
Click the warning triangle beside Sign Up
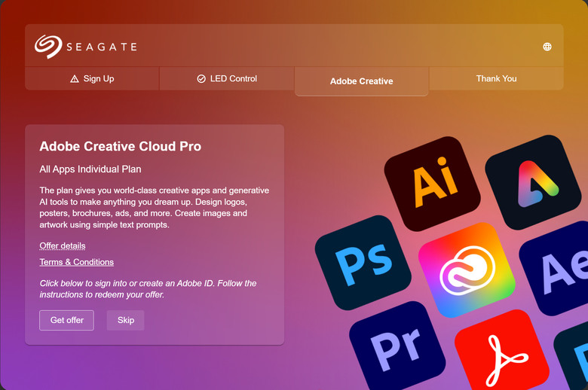pyautogui.click(x=74, y=78)
